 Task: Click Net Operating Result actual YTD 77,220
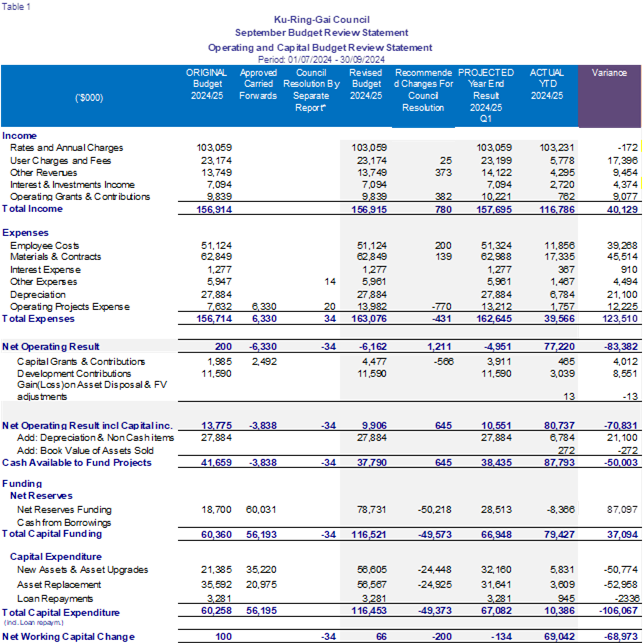[x=559, y=347]
